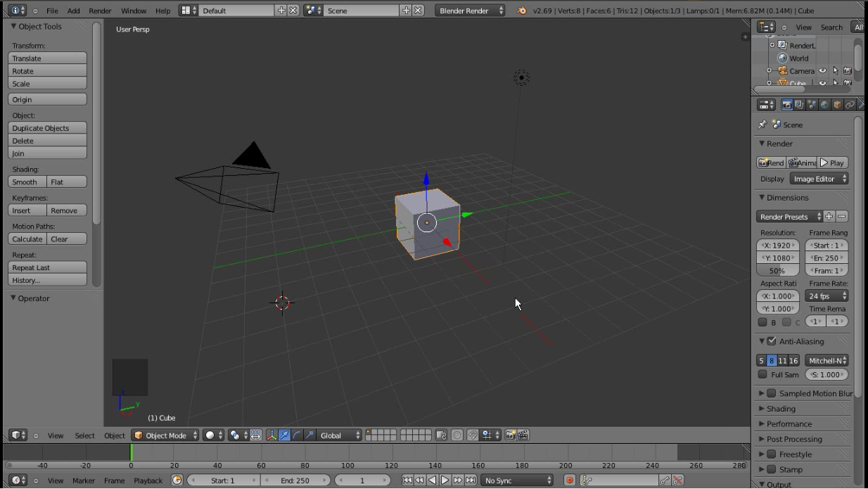Expand the Performance panel
Screen dimensions: 868x489
[789, 424]
